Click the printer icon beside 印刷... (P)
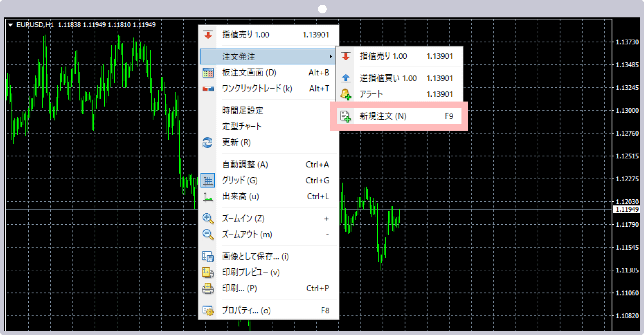 pyautogui.click(x=208, y=288)
